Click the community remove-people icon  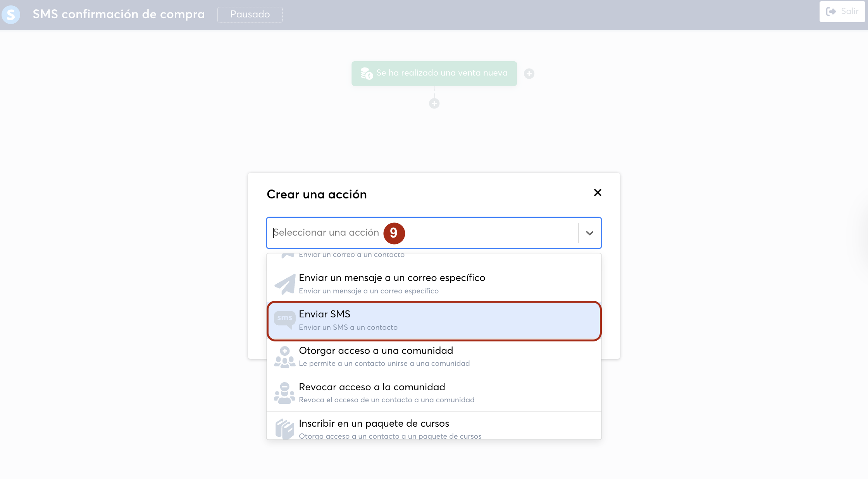(285, 393)
